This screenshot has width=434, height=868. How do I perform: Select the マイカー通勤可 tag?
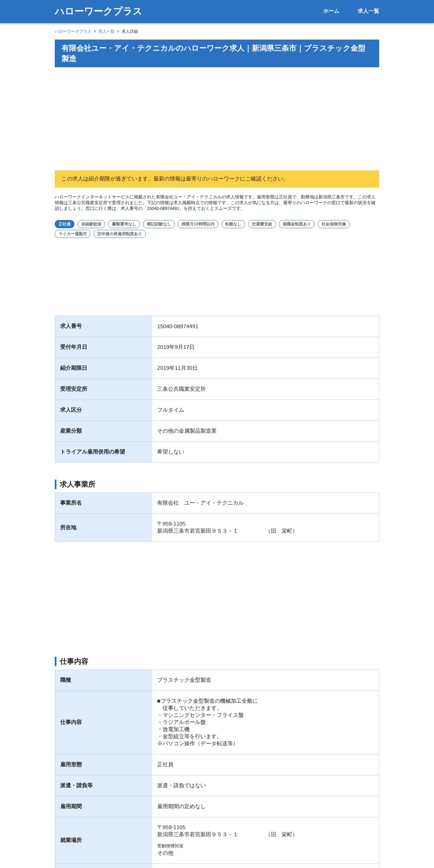[x=73, y=234]
